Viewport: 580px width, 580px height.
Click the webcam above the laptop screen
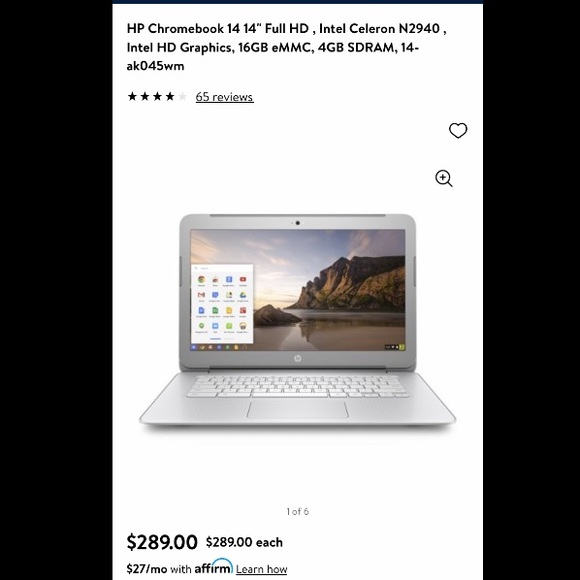(297, 223)
